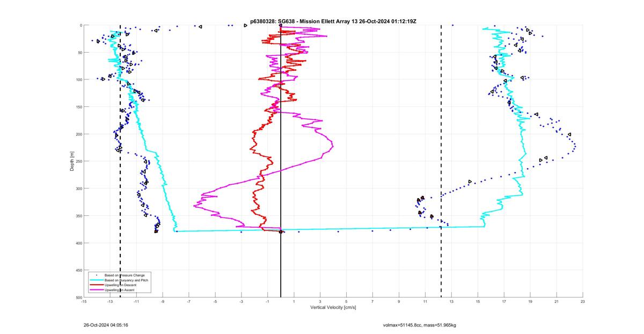Click the magenta line sample in legend
The height and width of the screenshot is (334, 644).
(x=96, y=289)
